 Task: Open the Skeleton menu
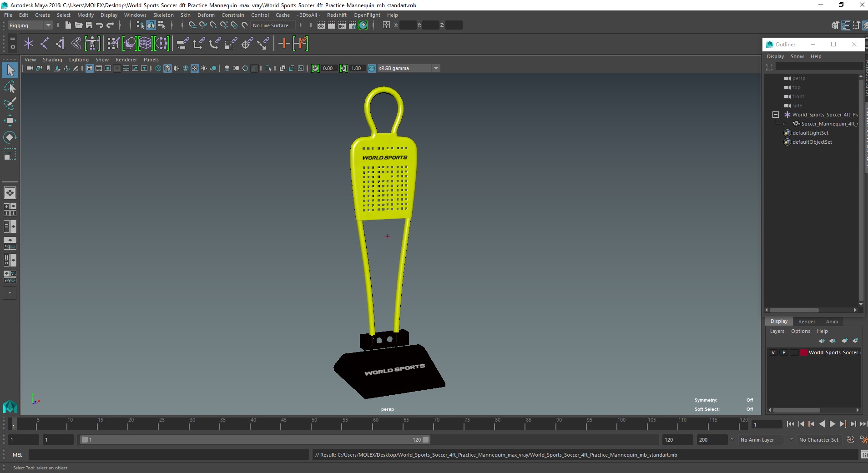coord(163,15)
